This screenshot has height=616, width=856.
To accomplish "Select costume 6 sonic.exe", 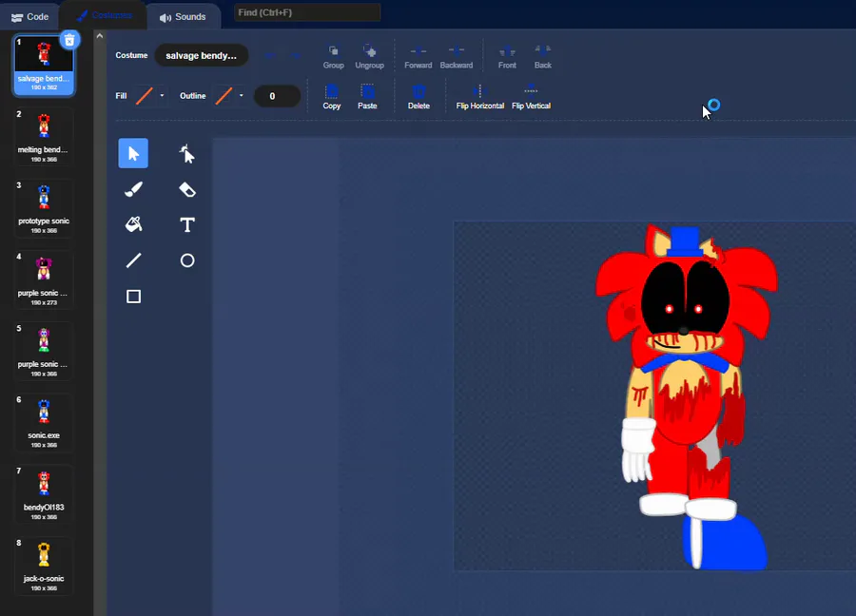I will click(x=44, y=422).
